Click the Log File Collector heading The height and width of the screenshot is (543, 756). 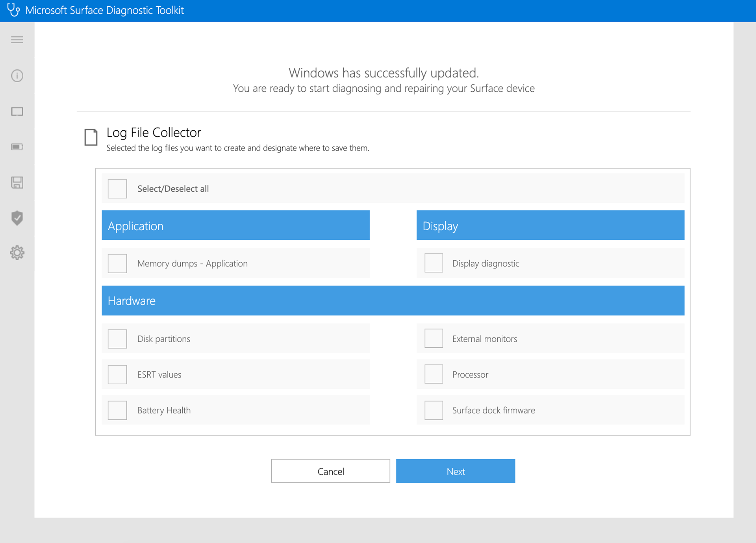[154, 133]
